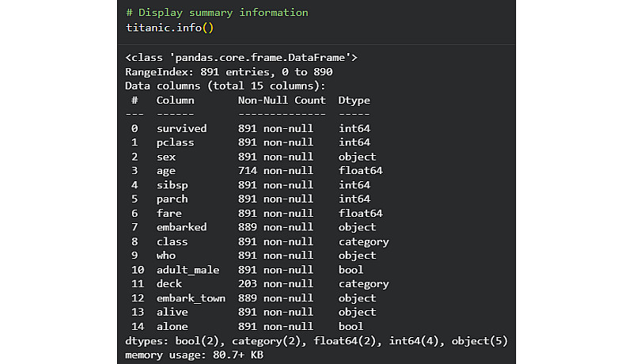
Task: Click the '# Display summary information' comment
Action: click(217, 13)
